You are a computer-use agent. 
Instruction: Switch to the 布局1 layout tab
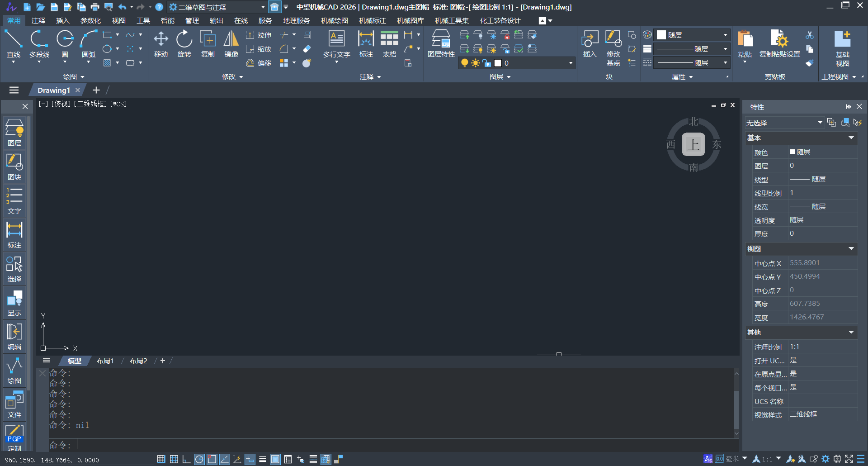(x=105, y=361)
